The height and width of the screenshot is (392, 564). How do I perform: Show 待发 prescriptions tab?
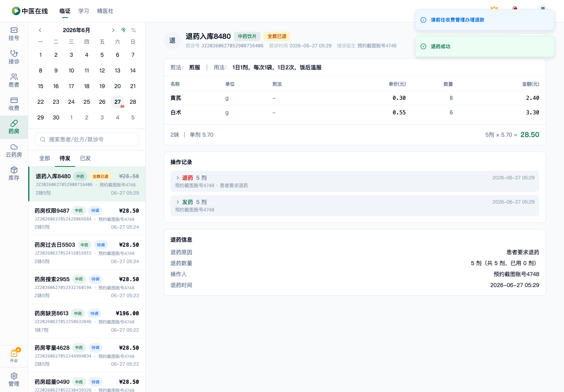65,158
